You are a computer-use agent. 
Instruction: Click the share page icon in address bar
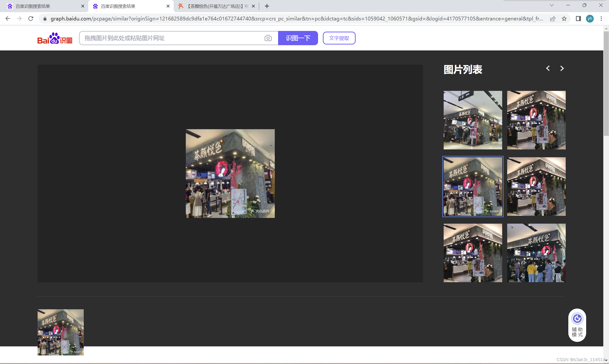(553, 19)
